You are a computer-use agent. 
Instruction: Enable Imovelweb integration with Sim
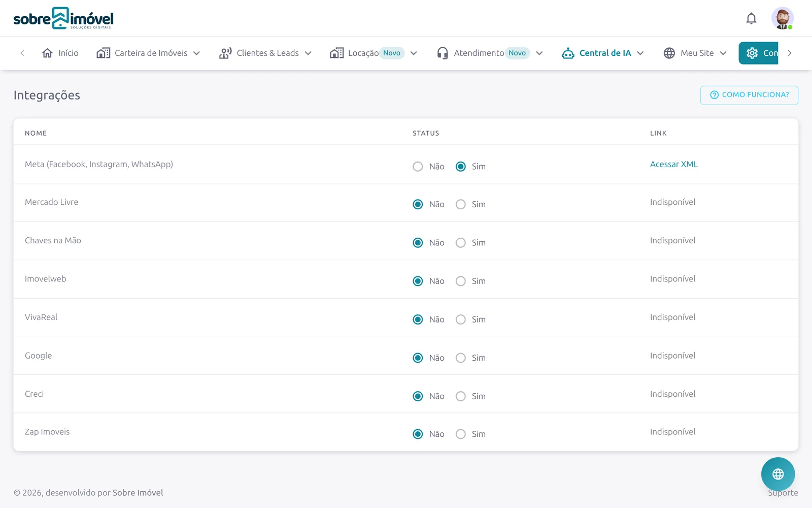tap(460, 281)
